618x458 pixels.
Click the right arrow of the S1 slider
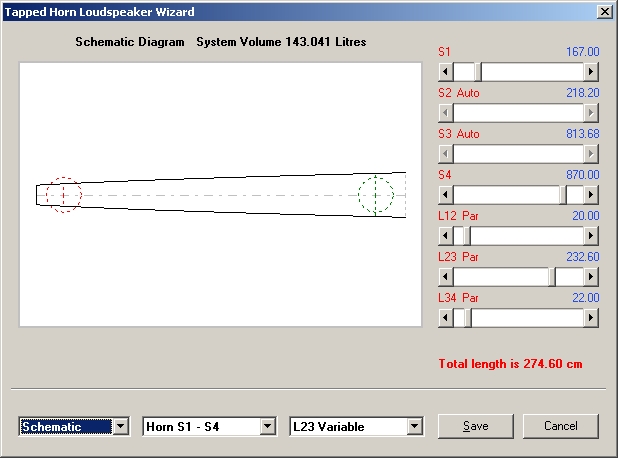(590, 72)
